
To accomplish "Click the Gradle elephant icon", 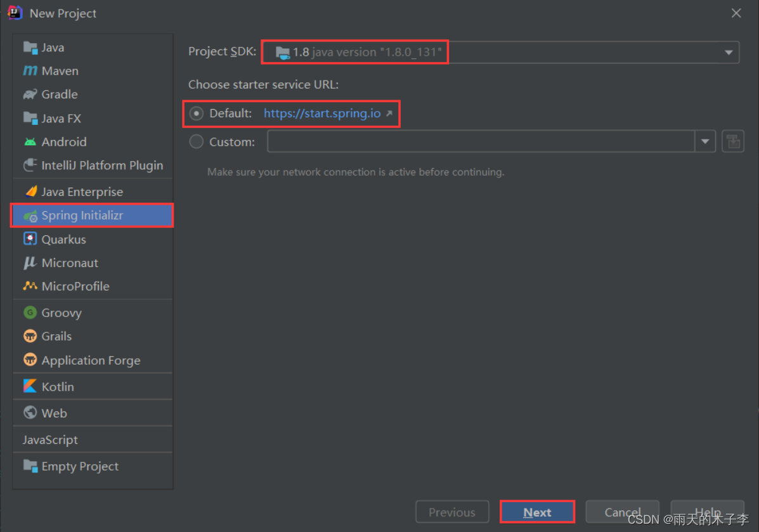I will [x=30, y=94].
